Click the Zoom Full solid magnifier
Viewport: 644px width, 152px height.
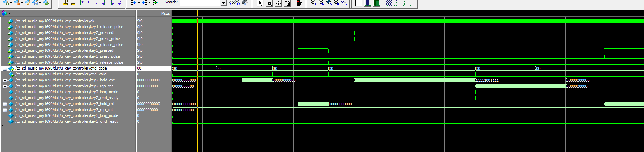pos(329,3)
